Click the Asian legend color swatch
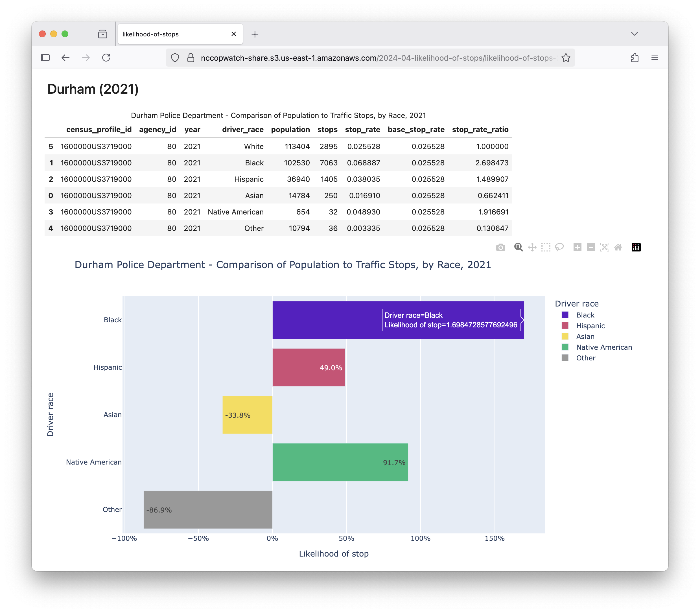 point(565,336)
